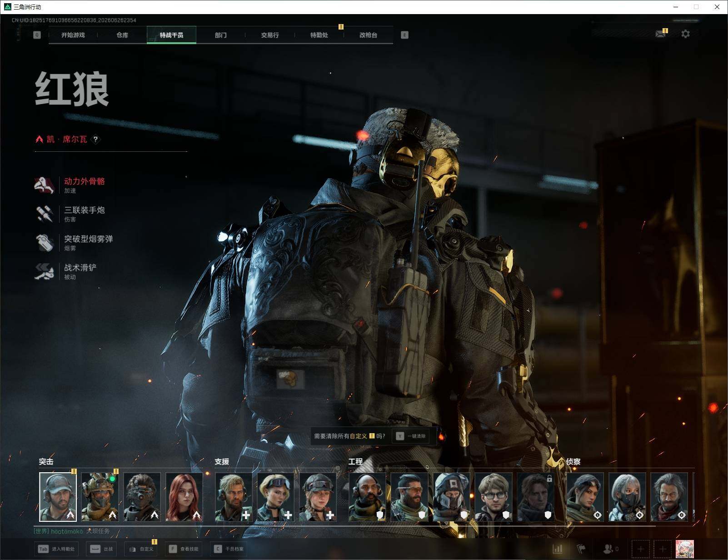Select the engineer operator wearing glasses
This screenshot has height=560, width=728.
click(494, 497)
